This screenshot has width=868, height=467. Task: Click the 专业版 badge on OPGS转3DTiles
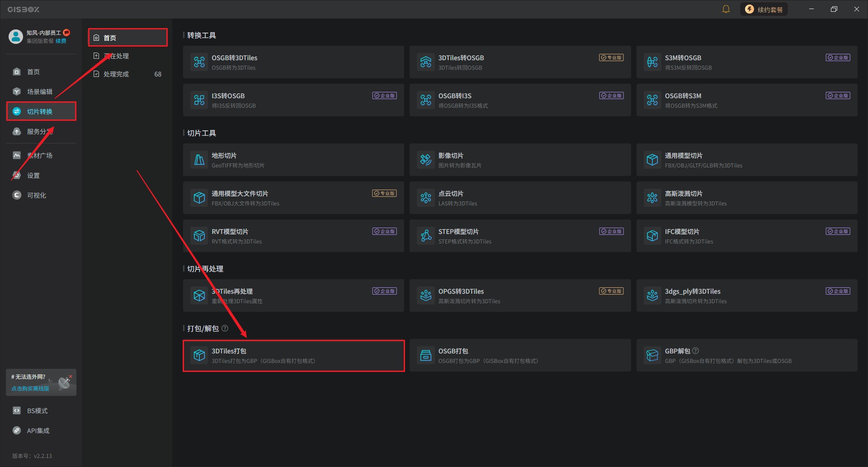click(611, 291)
